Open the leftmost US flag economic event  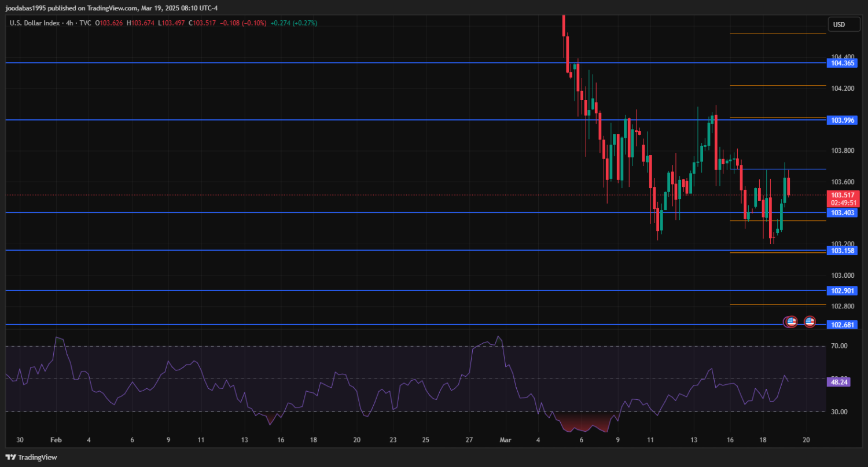[790, 321]
